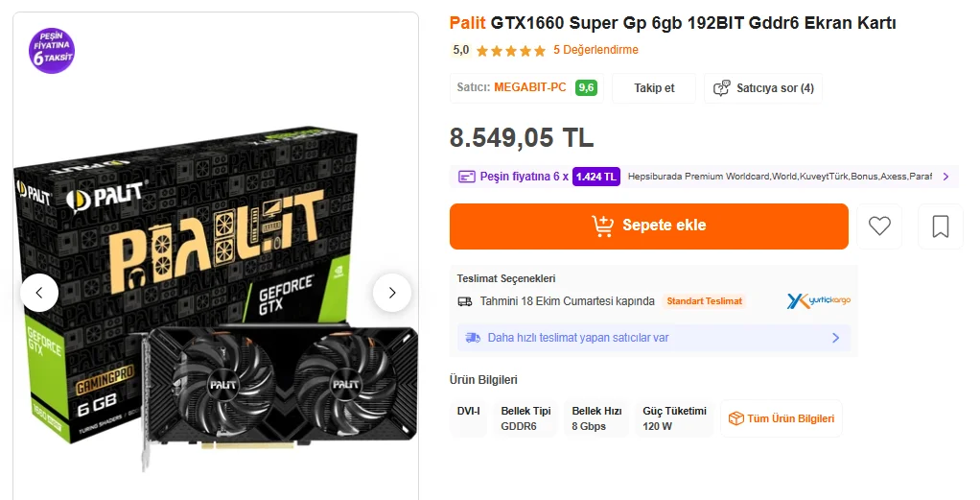Click the 6 Taksit installment badge
980x500 pixels.
pyautogui.click(x=52, y=51)
